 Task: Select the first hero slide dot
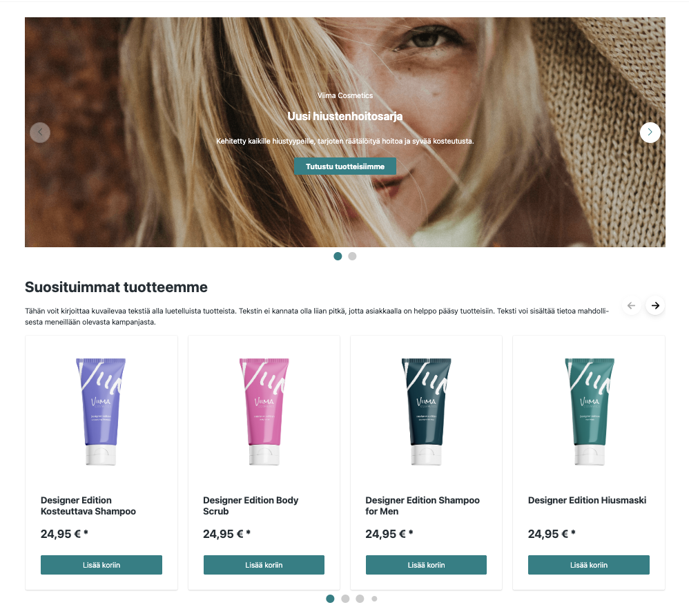pyautogui.click(x=338, y=256)
